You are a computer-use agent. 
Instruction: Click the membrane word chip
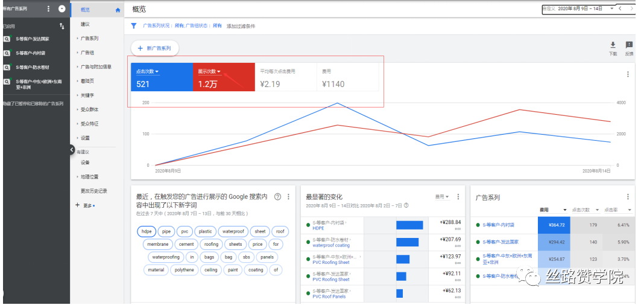coord(158,244)
